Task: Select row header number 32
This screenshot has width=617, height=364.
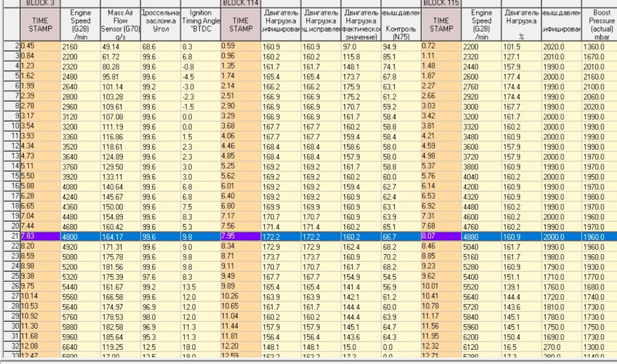Action: click(x=12, y=347)
